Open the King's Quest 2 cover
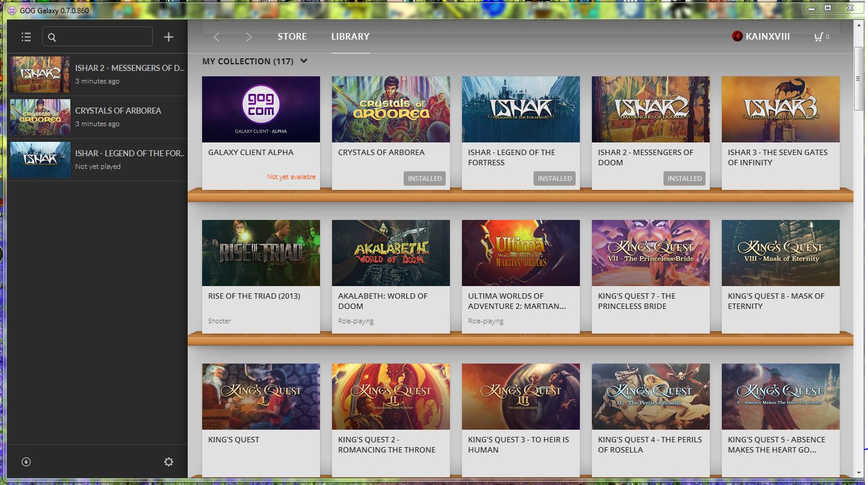The height and width of the screenshot is (485, 868). [391, 397]
